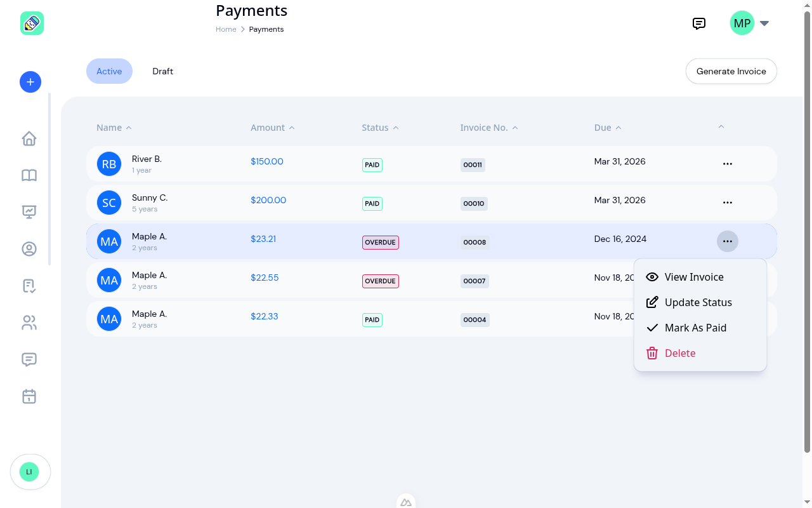Click PAID badge on invoice 00004 row
812x508 pixels.
click(x=372, y=320)
